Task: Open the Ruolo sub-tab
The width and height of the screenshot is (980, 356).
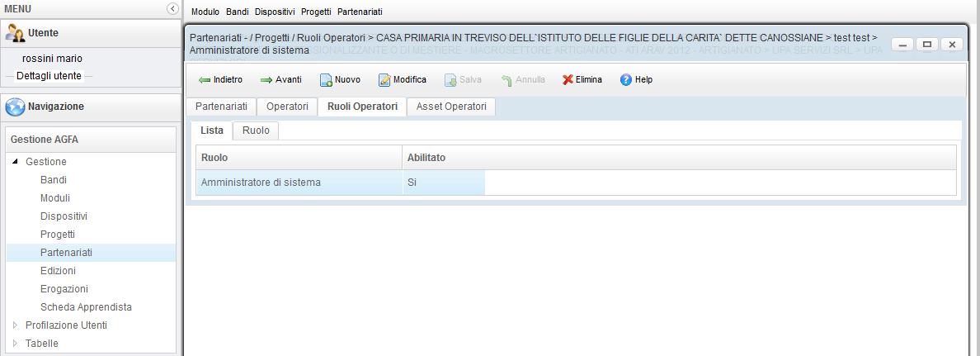Action: [x=256, y=131]
